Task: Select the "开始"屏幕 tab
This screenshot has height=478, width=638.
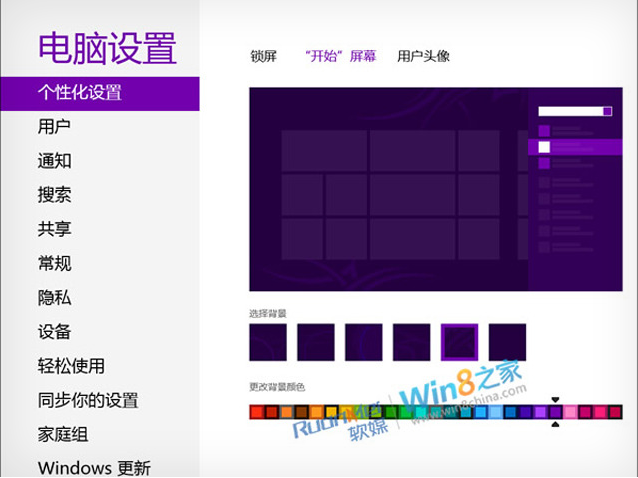Action: point(340,56)
